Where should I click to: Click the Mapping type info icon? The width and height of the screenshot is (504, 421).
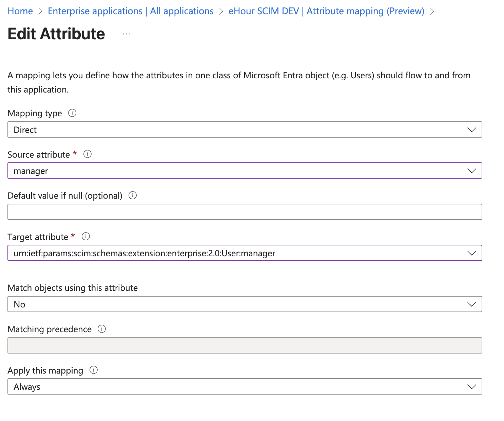(72, 113)
